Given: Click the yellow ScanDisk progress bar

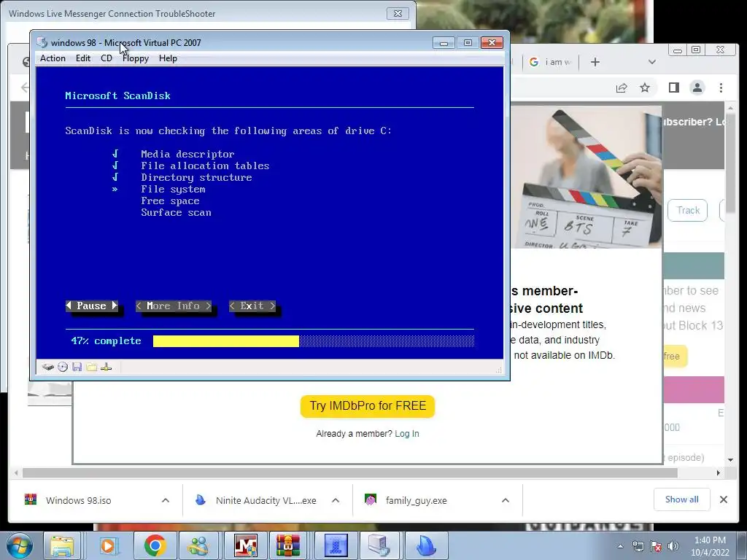Looking at the screenshot, I should pos(226,341).
